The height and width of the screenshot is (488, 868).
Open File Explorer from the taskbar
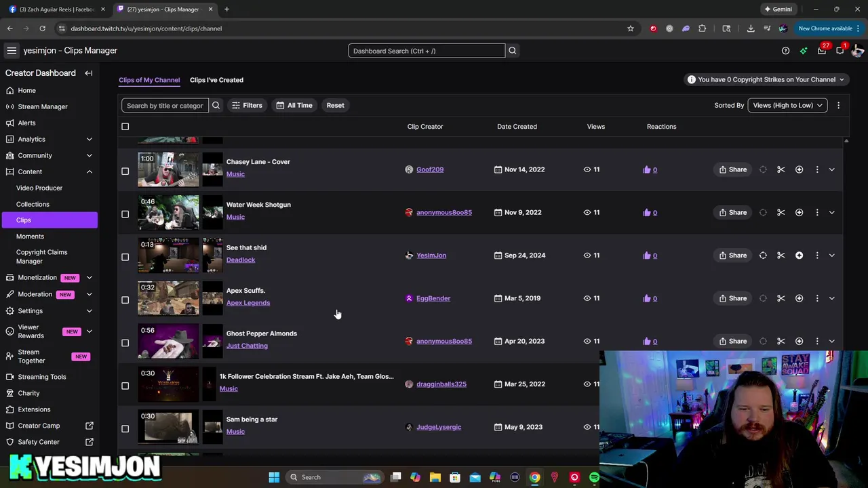point(435,477)
